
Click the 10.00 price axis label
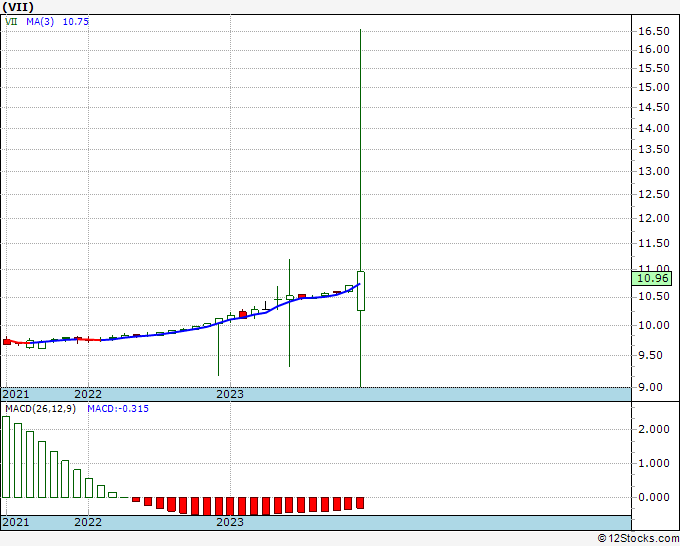coord(654,325)
